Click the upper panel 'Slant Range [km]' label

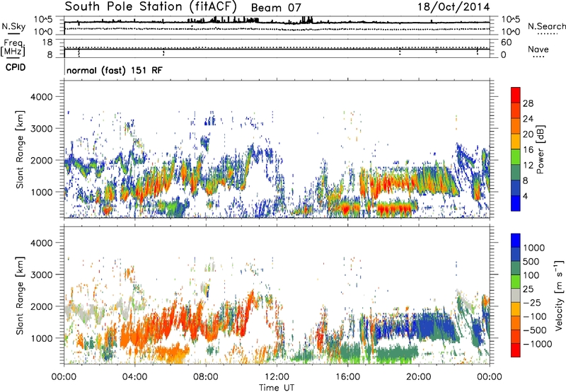pyautogui.click(x=20, y=149)
